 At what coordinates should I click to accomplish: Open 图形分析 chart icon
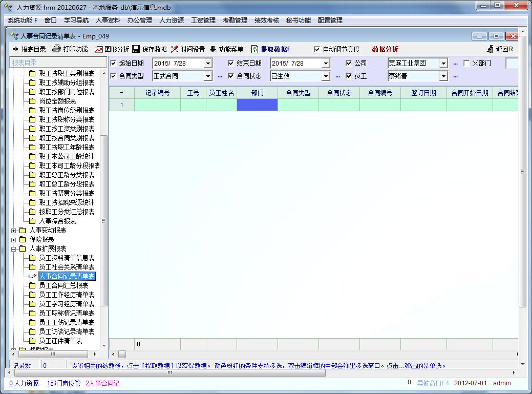pos(99,49)
